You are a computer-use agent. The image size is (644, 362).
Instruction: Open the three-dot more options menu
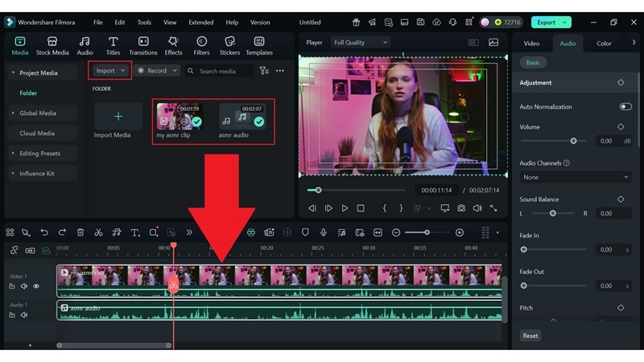(x=280, y=71)
